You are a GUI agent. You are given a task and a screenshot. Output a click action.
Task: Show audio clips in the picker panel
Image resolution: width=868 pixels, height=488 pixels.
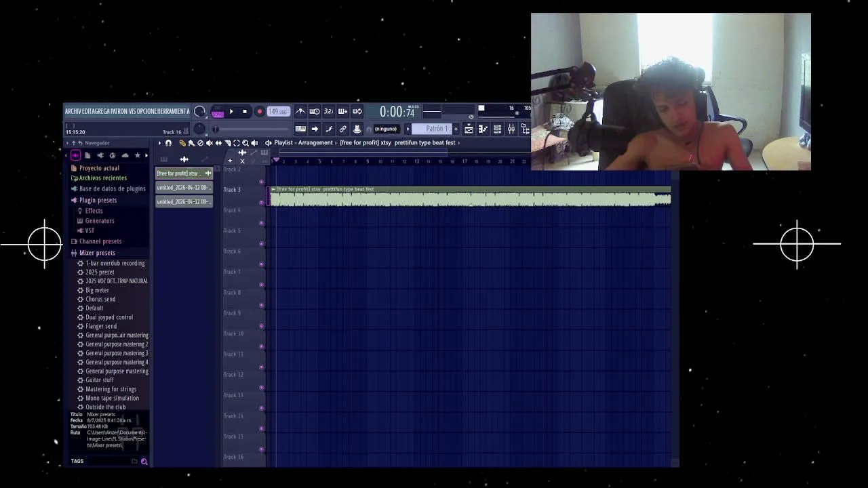(184, 159)
